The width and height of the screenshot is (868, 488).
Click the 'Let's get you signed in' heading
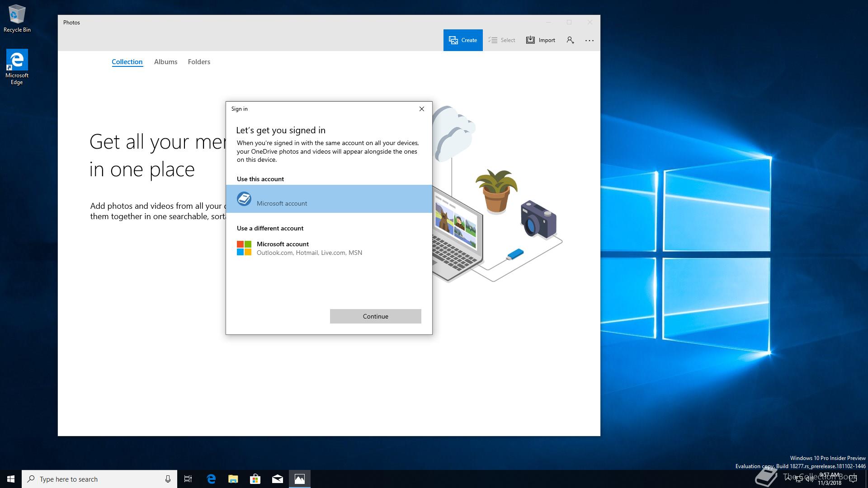(281, 131)
